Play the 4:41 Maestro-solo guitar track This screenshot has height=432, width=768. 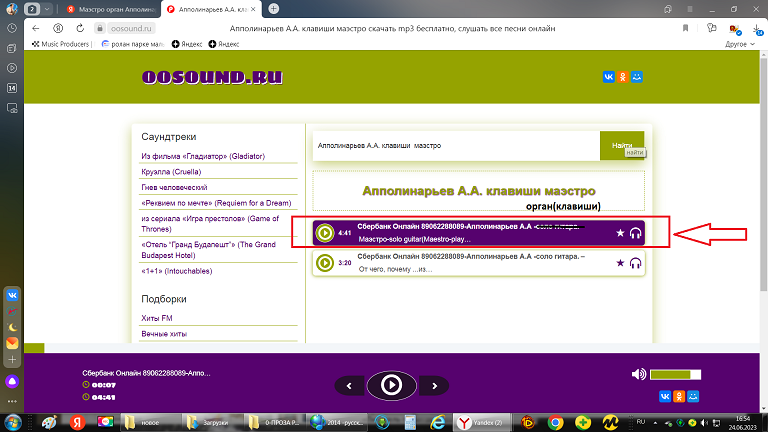324,233
